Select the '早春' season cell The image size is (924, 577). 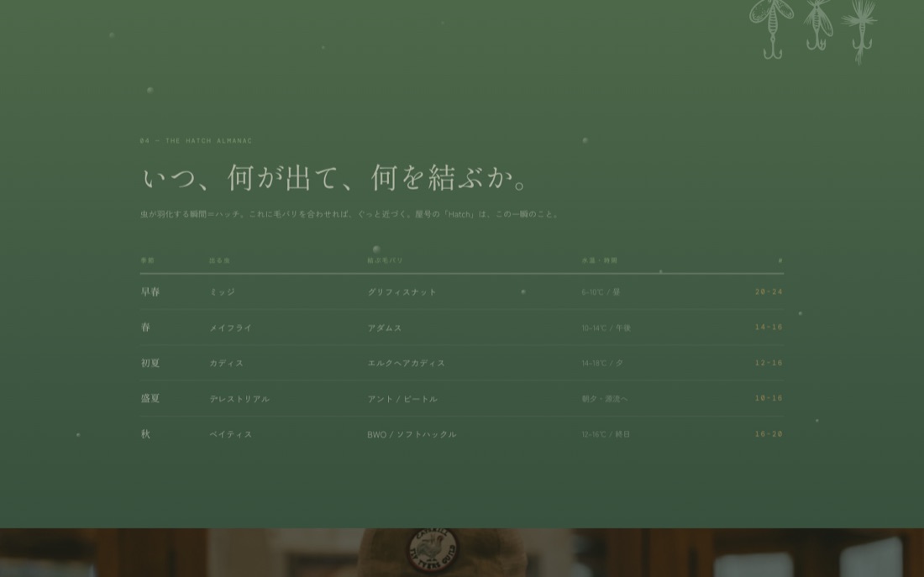tap(150, 291)
